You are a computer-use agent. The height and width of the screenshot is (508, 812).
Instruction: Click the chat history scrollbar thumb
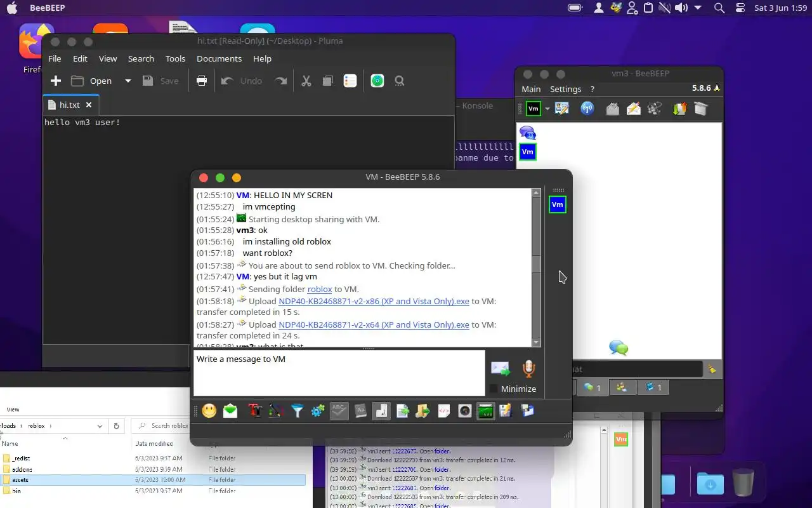click(536, 263)
